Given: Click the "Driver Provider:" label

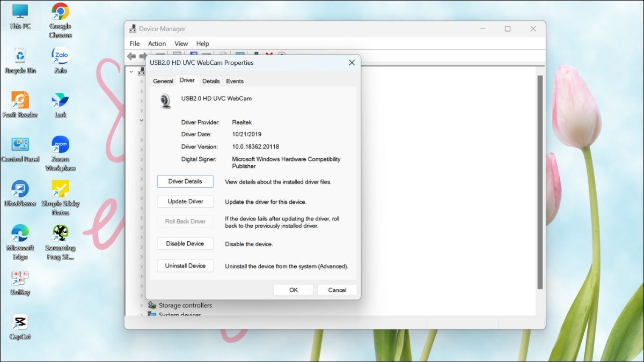Looking at the screenshot, I should (201, 122).
